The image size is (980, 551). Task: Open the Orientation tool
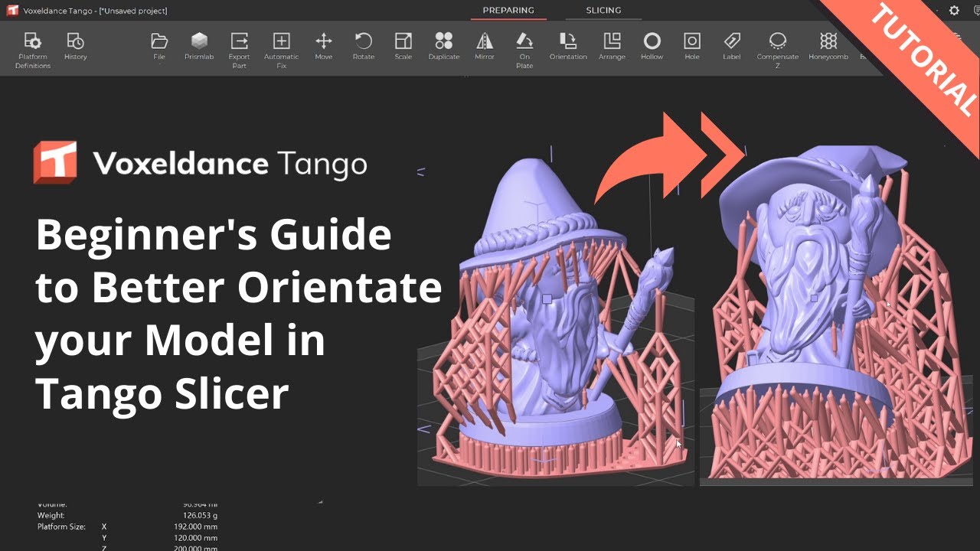point(568,46)
